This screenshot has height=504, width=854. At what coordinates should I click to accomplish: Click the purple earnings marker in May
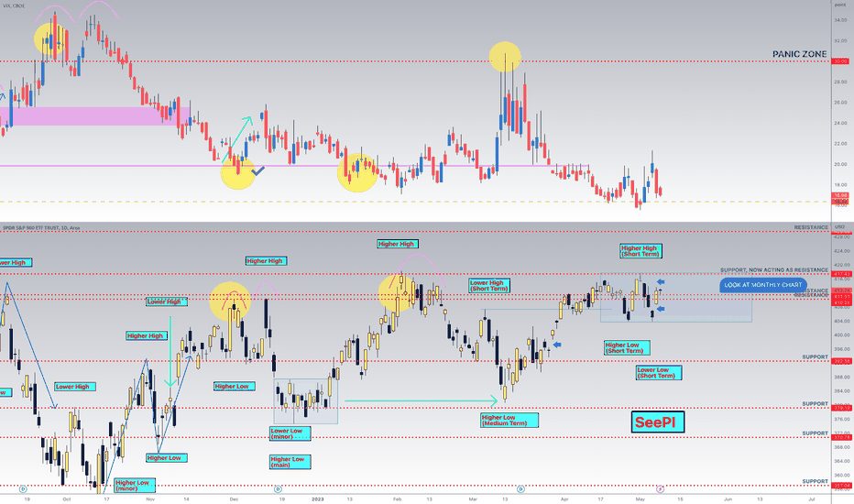(660, 489)
